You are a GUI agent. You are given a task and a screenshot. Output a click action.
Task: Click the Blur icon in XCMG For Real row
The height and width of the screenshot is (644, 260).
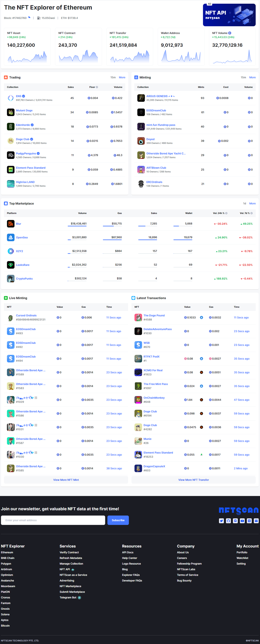201,372
